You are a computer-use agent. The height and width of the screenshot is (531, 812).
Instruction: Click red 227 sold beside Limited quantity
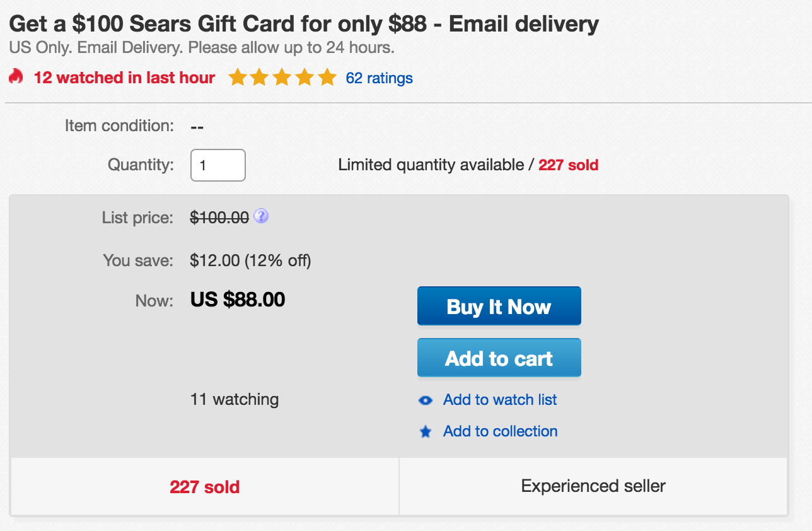[x=568, y=165]
